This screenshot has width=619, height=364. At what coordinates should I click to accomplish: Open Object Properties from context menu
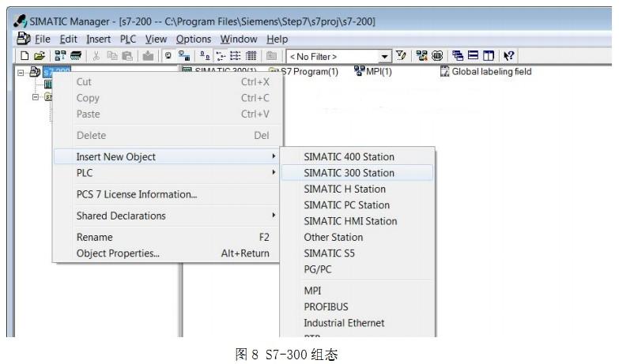(166, 253)
